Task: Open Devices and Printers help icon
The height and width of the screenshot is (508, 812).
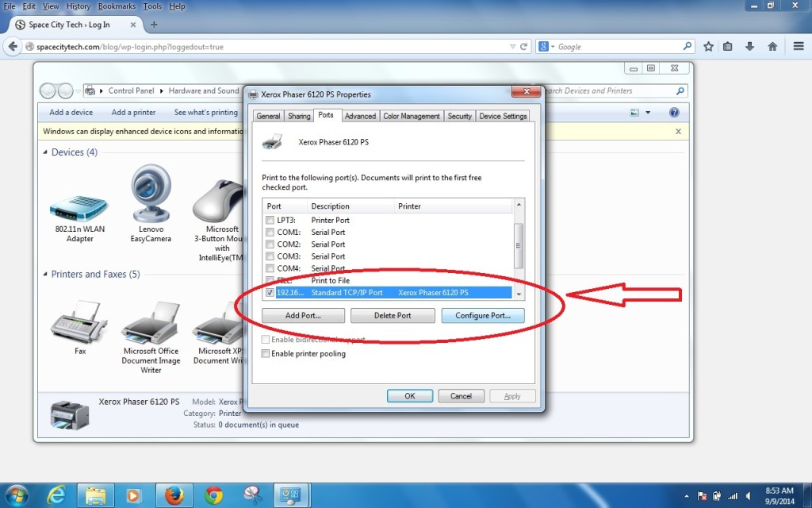Action: [674, 113]
